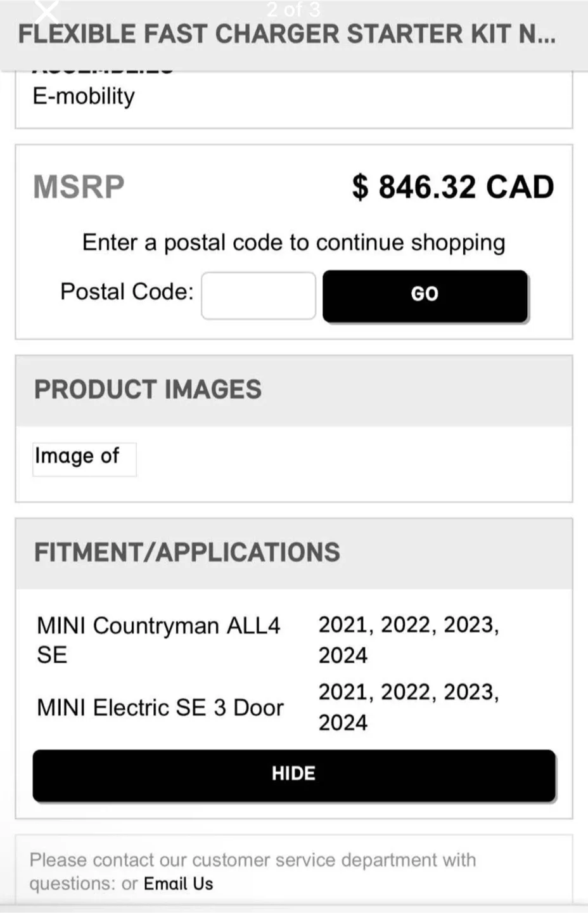Select the MINI Electric SE 3 Door row
This screenshot has width=588, height=913.
click(x=160, y=708)
